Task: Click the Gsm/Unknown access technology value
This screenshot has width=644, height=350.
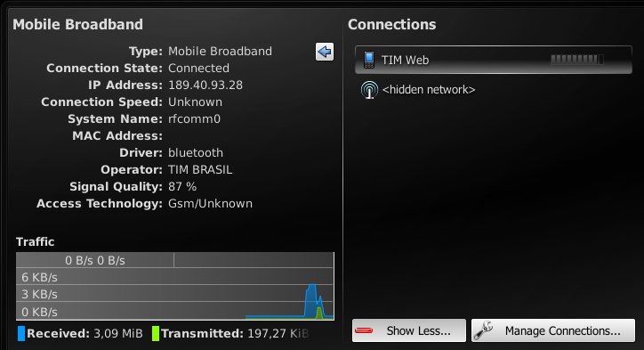Action: (x=210, y=204)
